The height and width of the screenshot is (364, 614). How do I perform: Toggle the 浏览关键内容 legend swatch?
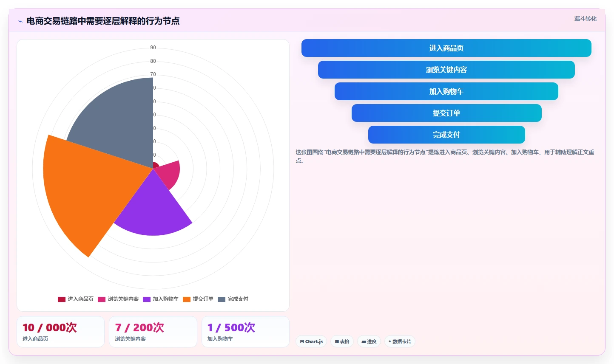102,299
